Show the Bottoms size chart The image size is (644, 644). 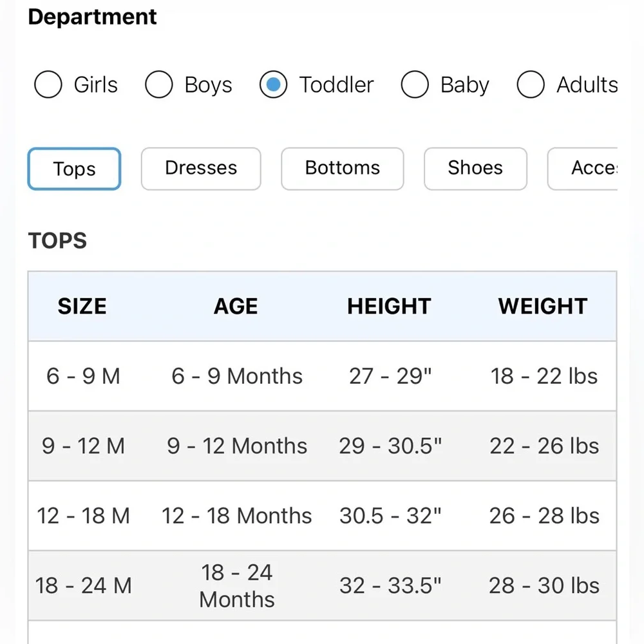coord(343,169)
